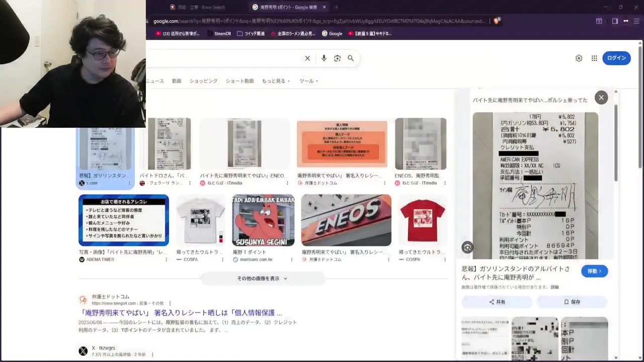Open Google settings gear icon
Viewport: 644px width, 362px height.
[579, 58]
